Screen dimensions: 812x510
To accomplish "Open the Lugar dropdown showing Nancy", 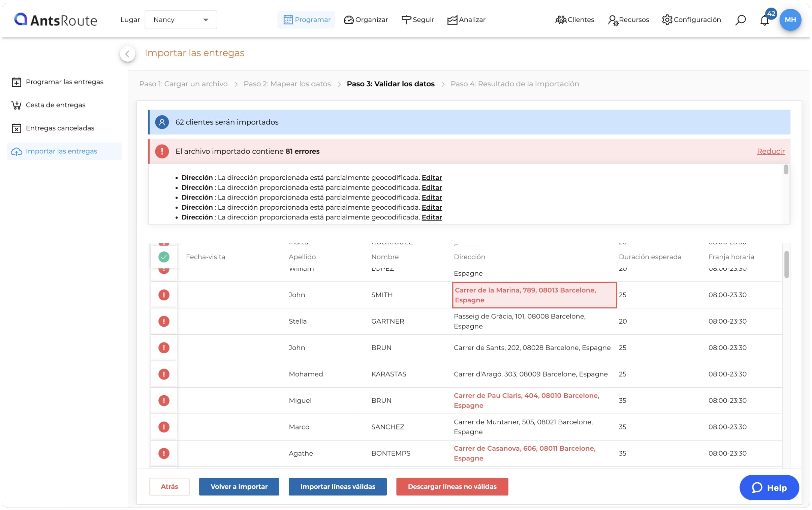I will click(x=181, y=20).
